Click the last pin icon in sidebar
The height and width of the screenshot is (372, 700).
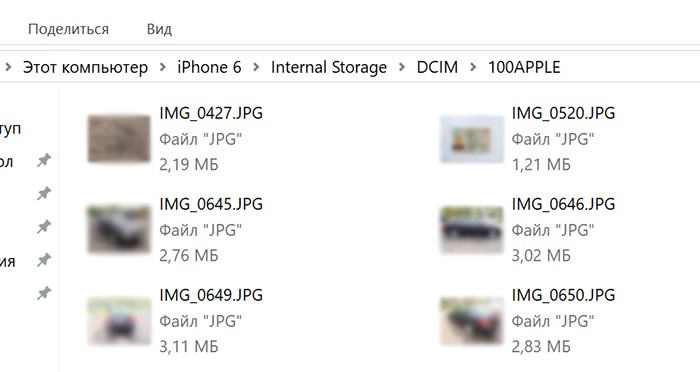coord(44,293)
